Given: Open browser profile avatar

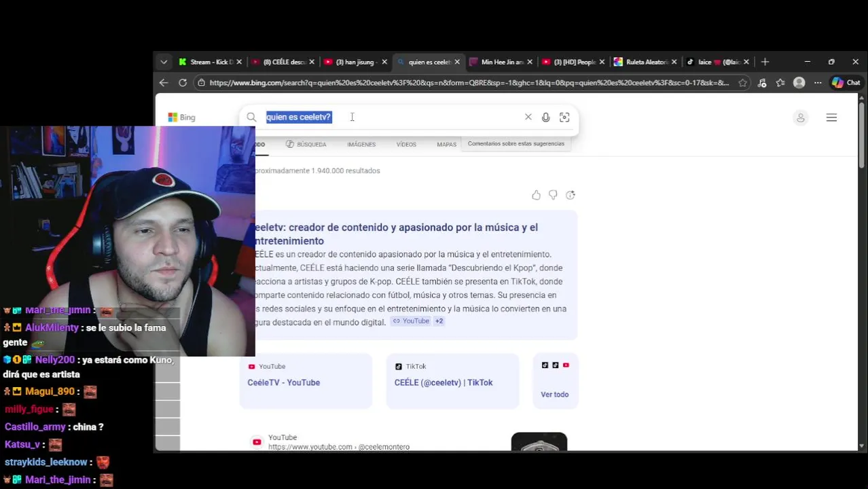Looking at the screenshot, I should [x=799, y=83].
